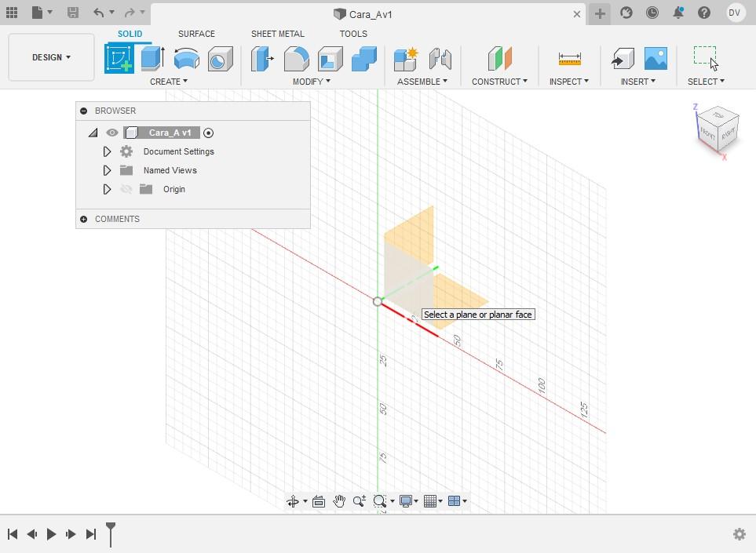The image size is (756, 553).
Task: Click the Save icon
Action: pos(73,13)
